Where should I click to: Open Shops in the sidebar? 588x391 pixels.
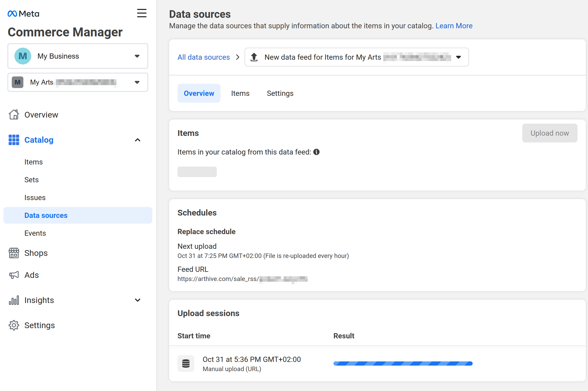36,253
